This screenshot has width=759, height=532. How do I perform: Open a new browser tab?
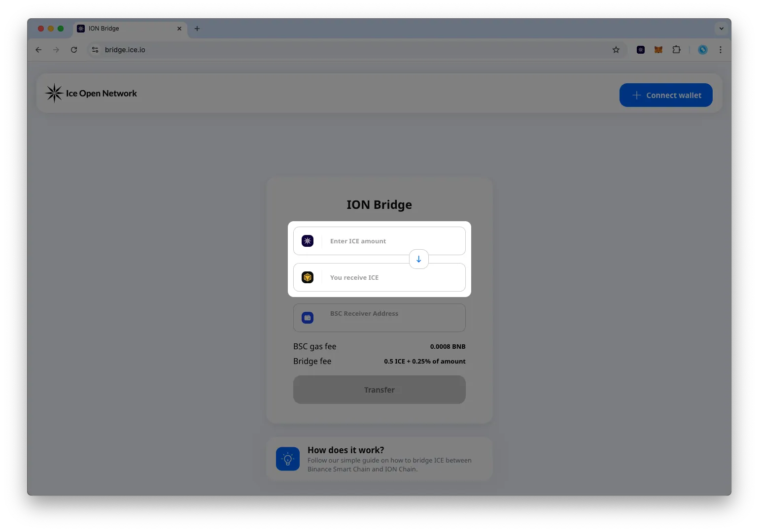point(197,29)
